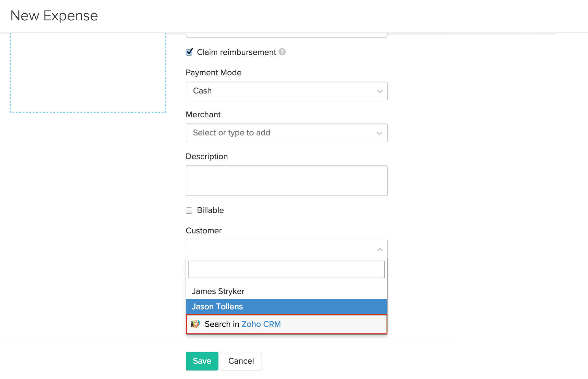Click the Merchant placeholder text field
The image size is (588, 379).
[231, 133]
